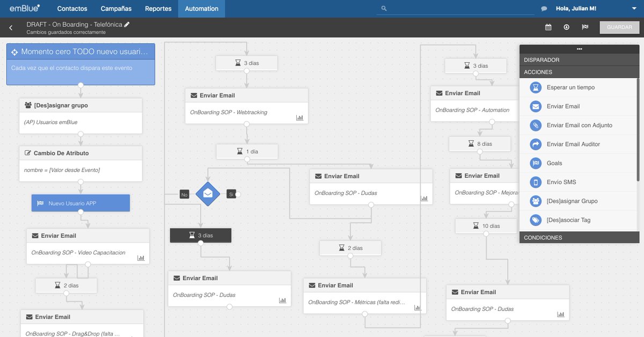The height and width of the screenshot is (337, 644).
Task: Select the Enviar Email Auditor arrow icon
Action: [x=536, y=144]
